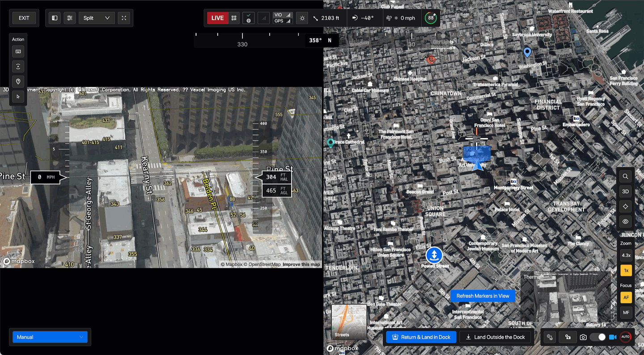Toggle map visibility with the eye icon
The height and width of the screenshot is (355, 644).
point(625,222)
